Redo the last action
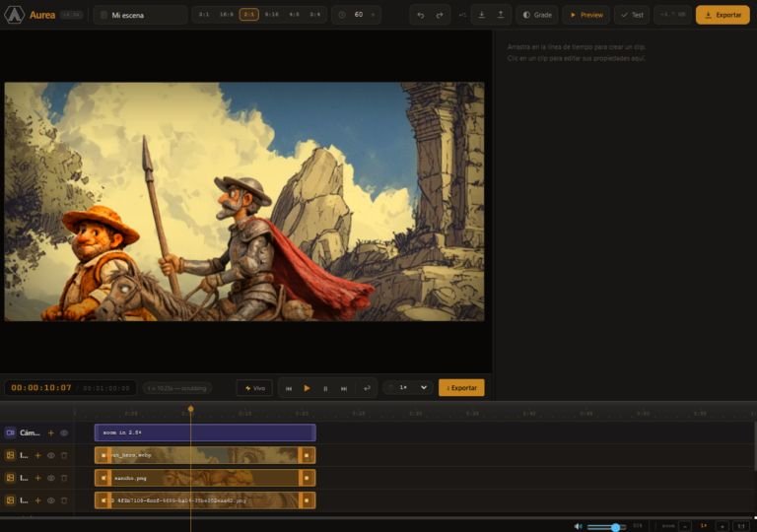This screenshot has height=532, width=757. tap(440, 15)
